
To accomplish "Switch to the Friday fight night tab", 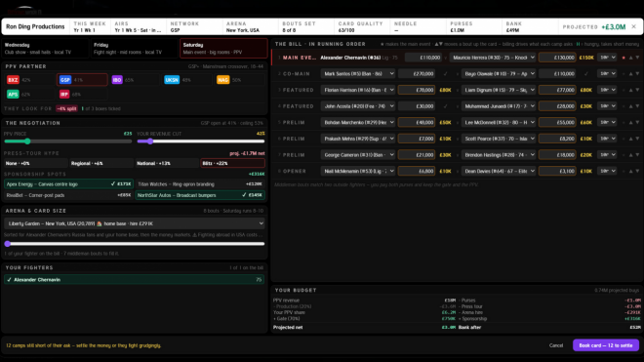I will [135, 49].
